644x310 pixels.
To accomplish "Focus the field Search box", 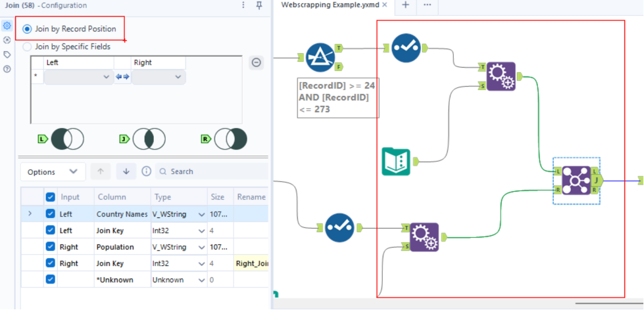I will click(x=212, y=171).
